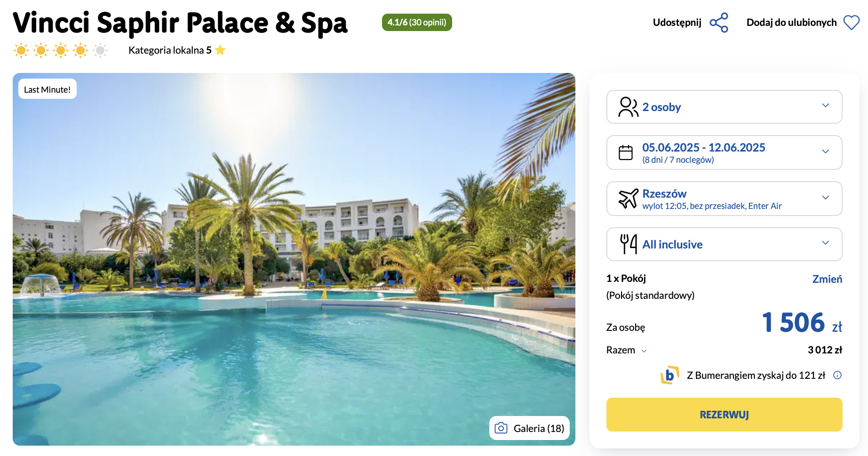The image size is (868, 456).
Task: Click the fork and knife meal icon
Action: 629,244
